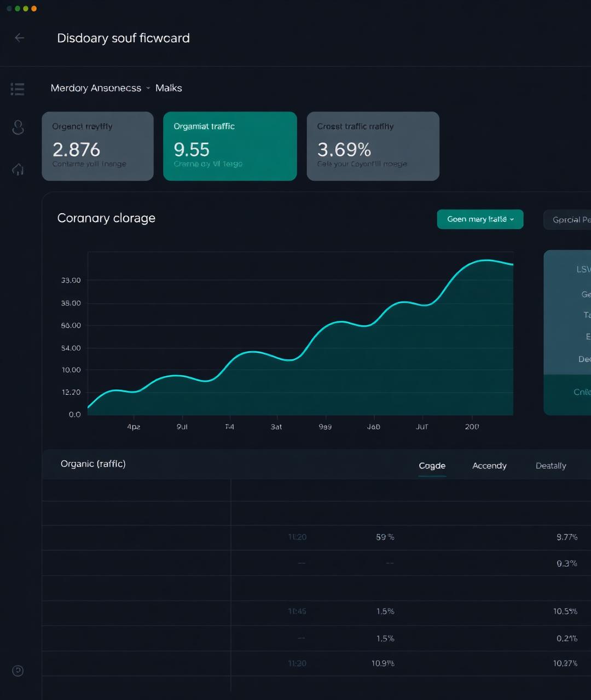Click the 0.21% table cell
This screenshot has width=591, height=700.
pos(567,638)
